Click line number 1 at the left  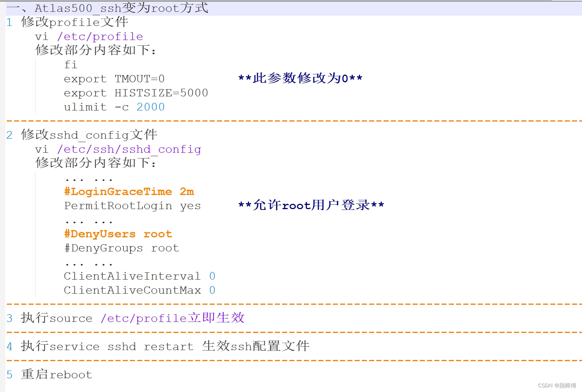(x=10, y=22)
